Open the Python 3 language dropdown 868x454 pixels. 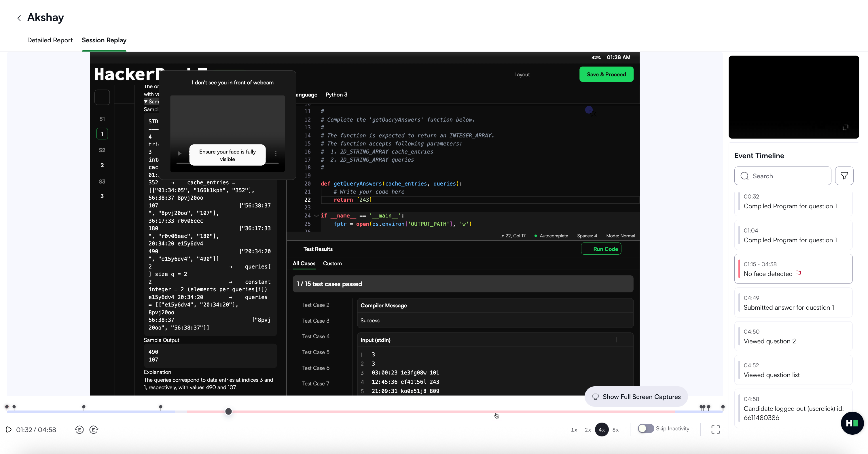pos(336,95)
